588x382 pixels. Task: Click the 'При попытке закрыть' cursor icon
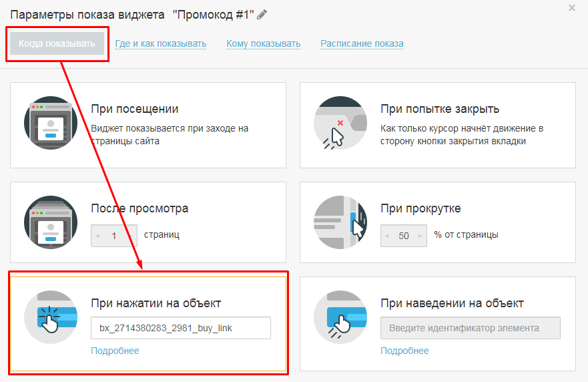tap(340, 123)
